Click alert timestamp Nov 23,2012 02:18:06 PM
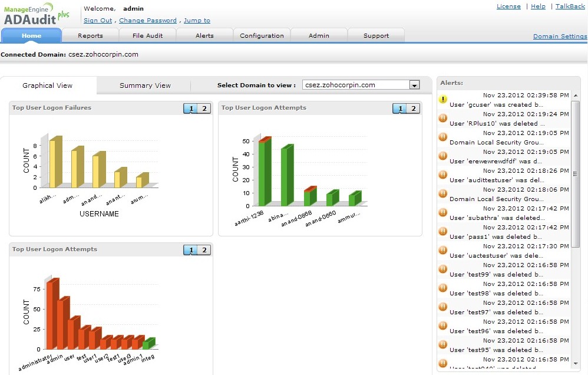The image size is (588, 375). pos(526,190)
